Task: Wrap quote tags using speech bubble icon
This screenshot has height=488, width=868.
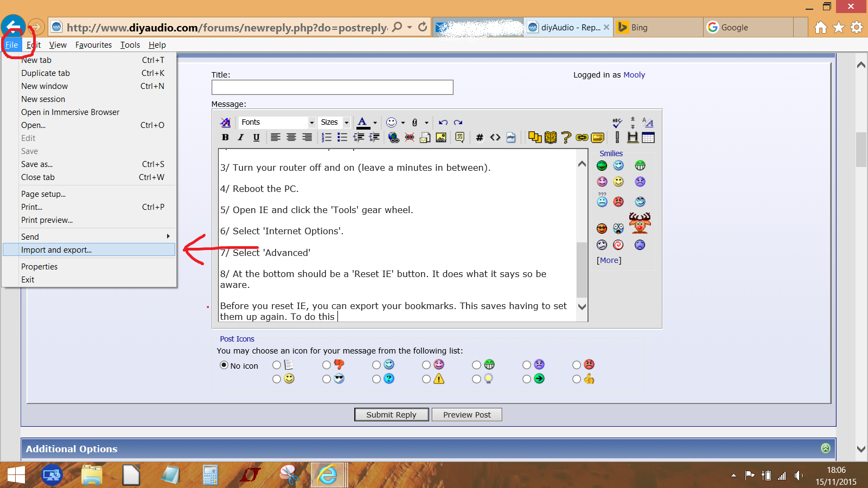Action: pyautogui.click(x=460, y=138)
